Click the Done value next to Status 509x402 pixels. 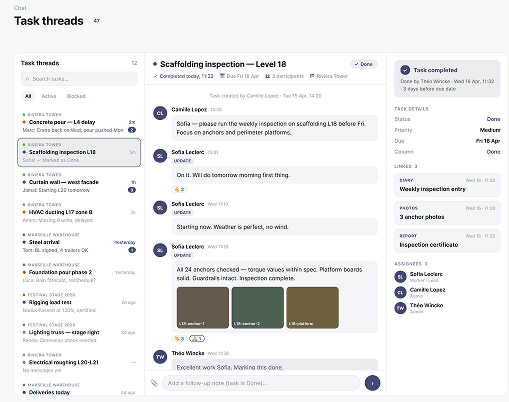tap(493, 119)
